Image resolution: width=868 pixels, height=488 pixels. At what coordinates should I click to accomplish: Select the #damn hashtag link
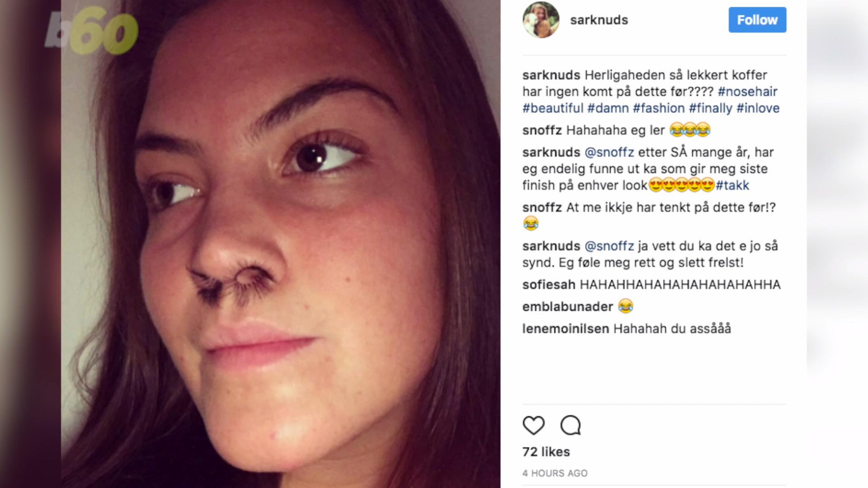point(608,108)
